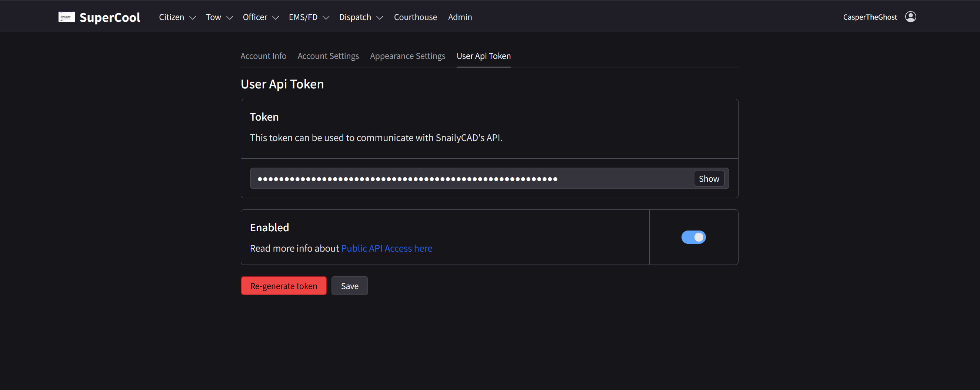Open the EMS/FD dropdown
Screen dimensions: 980x390
pos(308,17)
